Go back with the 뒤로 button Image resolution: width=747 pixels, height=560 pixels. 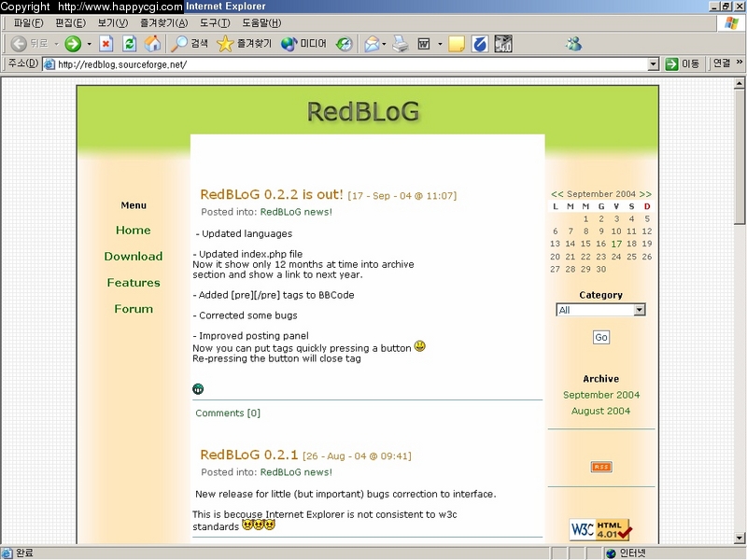coord(29,44)
